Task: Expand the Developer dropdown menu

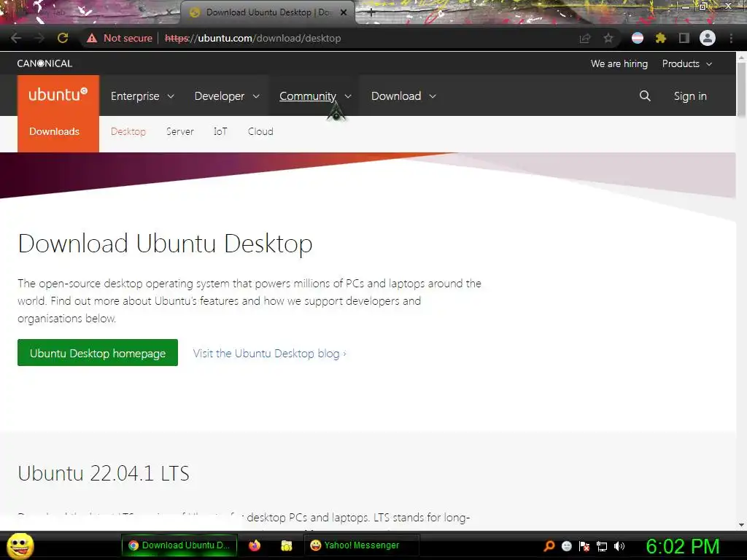Action: pos(227,96)
